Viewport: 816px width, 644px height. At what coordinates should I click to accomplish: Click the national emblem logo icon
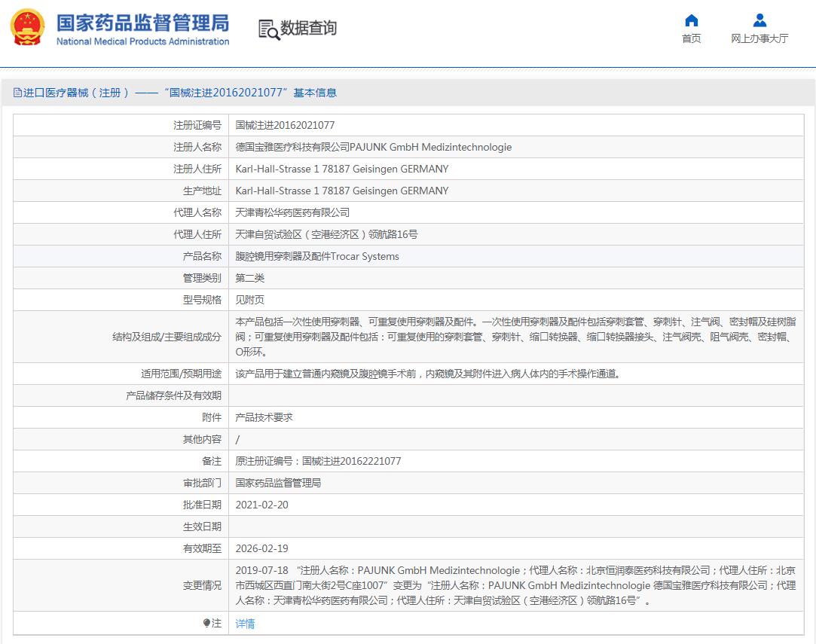coord(27,28)
